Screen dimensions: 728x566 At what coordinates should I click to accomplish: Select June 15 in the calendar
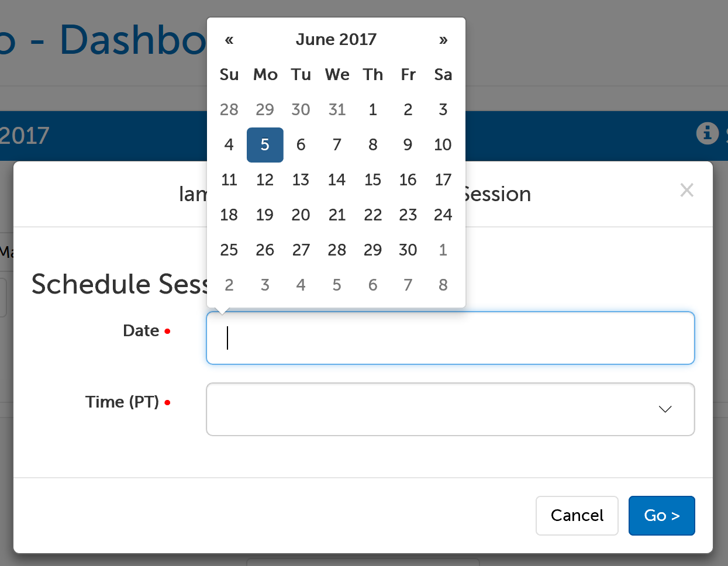pyautogui.click(x=372, y=180)
